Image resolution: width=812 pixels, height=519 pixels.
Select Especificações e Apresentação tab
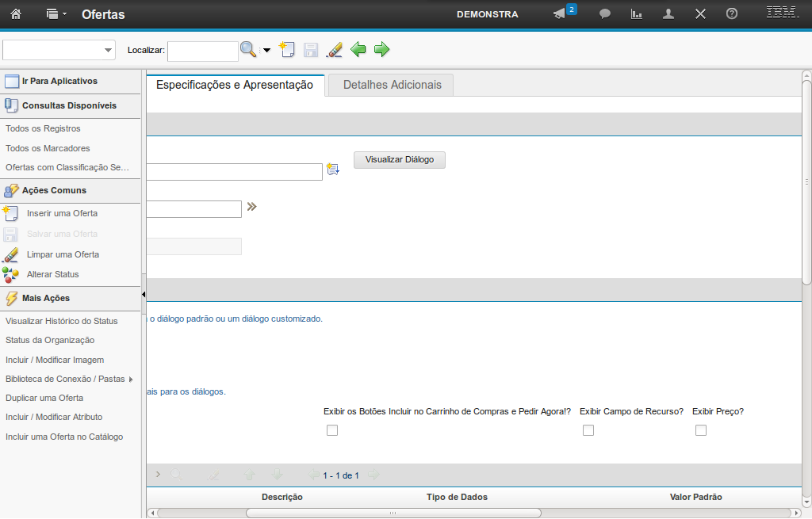point(235,85)
